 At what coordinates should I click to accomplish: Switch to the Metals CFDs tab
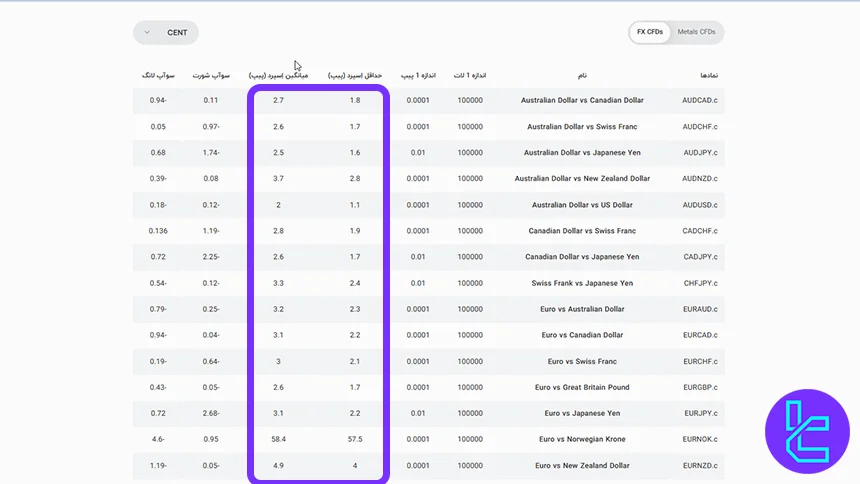click(x=696, y=32)
